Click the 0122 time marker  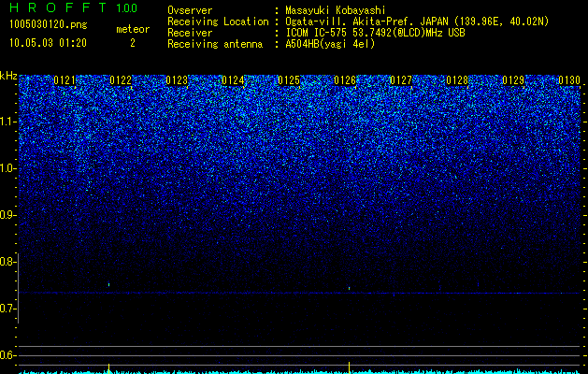pos(121,80)
